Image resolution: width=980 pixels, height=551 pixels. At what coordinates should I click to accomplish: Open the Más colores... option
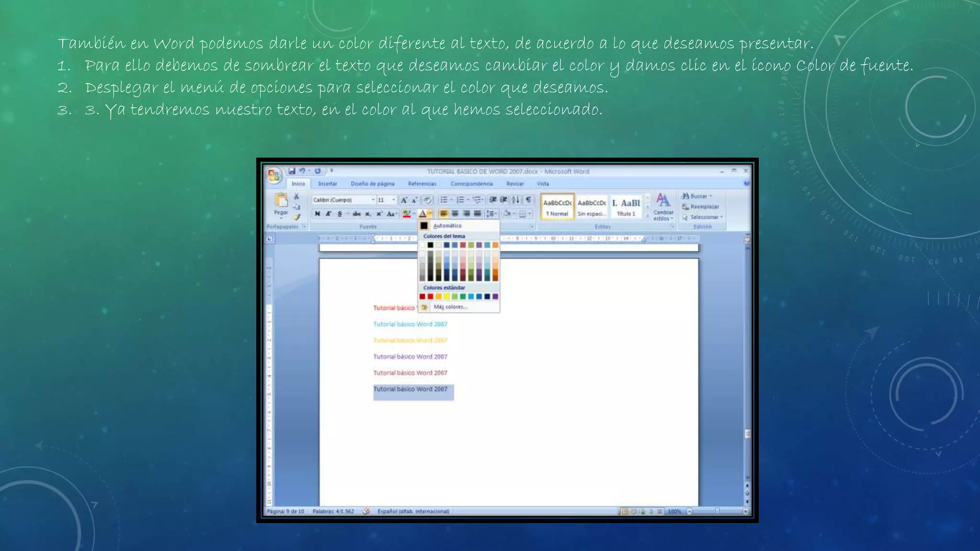[458, 307]
